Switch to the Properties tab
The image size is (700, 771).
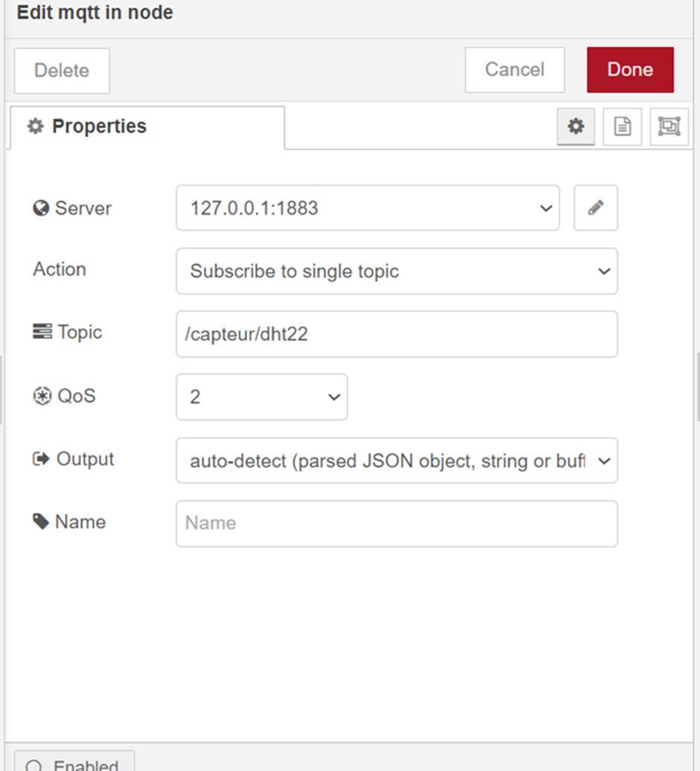pyautogui.click(x=147, y=127)
